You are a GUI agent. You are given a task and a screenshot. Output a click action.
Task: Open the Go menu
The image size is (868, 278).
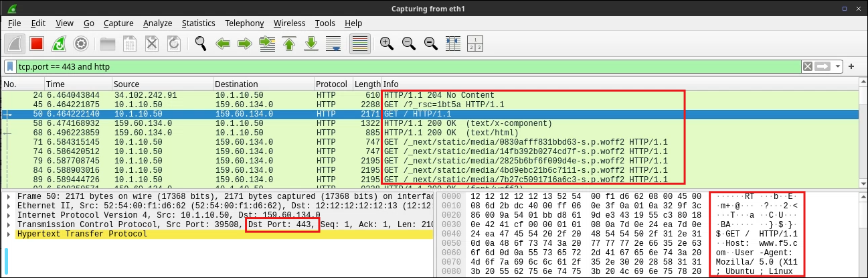pyautogui.click(x=88, y=23)
